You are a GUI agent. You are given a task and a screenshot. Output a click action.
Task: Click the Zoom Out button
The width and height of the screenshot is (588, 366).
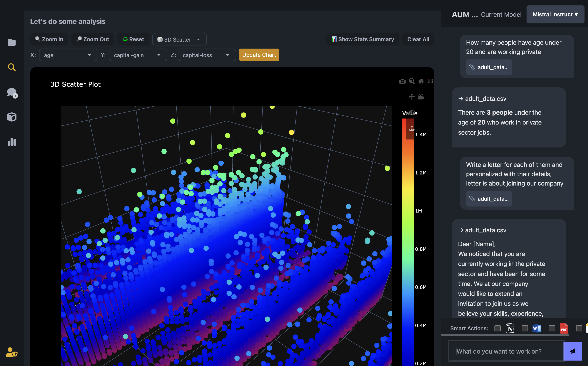93,39
